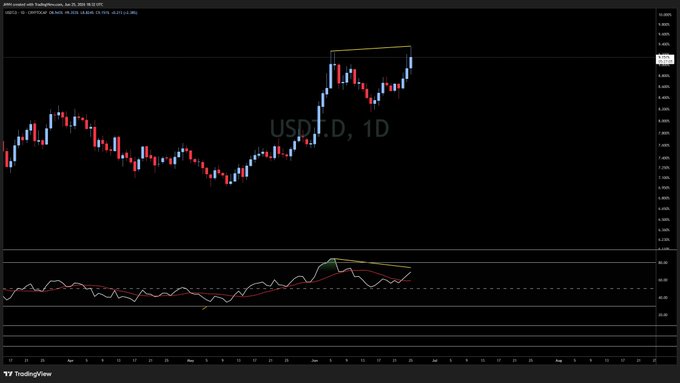Click the 40.00 level on the RSI scale
Image resolution: width=680 pixels, height=383 pixels.
[663, 298]
